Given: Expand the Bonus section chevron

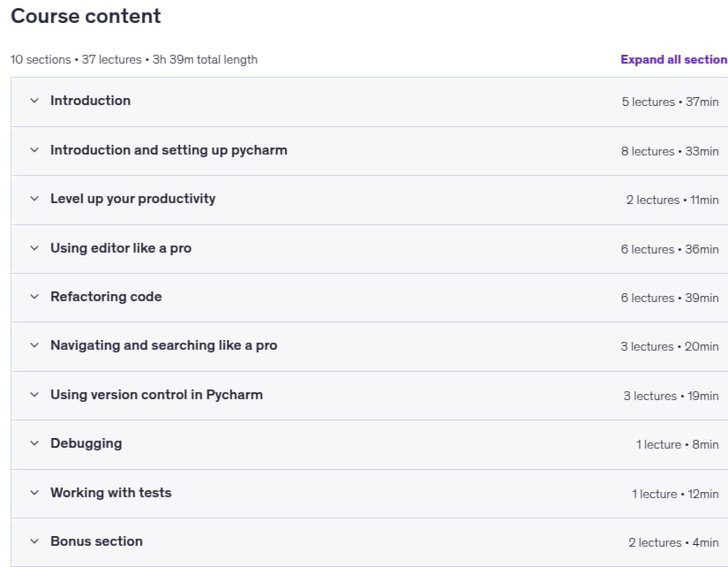Looking at the screenshot, I should (x=34, y=541).
